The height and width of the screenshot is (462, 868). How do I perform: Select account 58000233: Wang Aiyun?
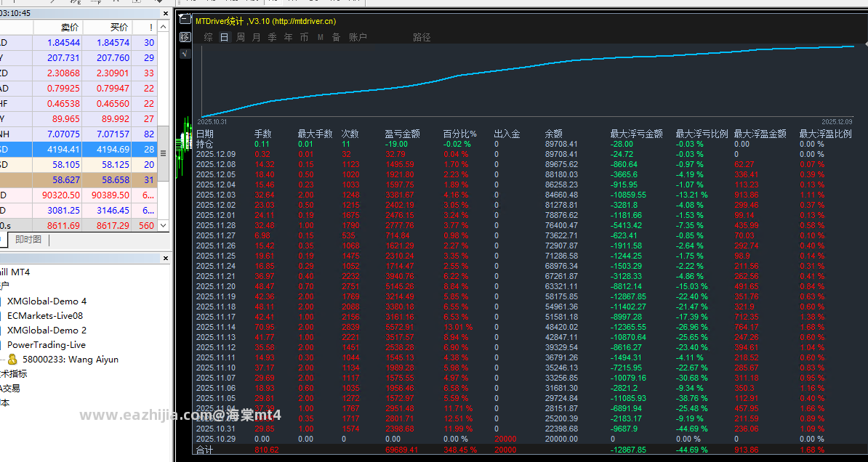pyautogui.click(x=71, y=359)
